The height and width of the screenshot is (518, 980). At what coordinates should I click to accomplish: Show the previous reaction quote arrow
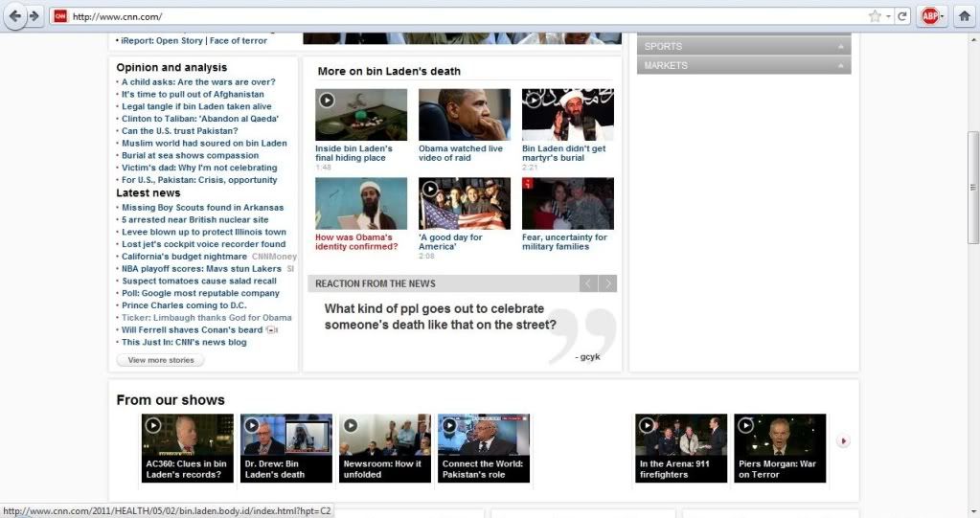589,283
